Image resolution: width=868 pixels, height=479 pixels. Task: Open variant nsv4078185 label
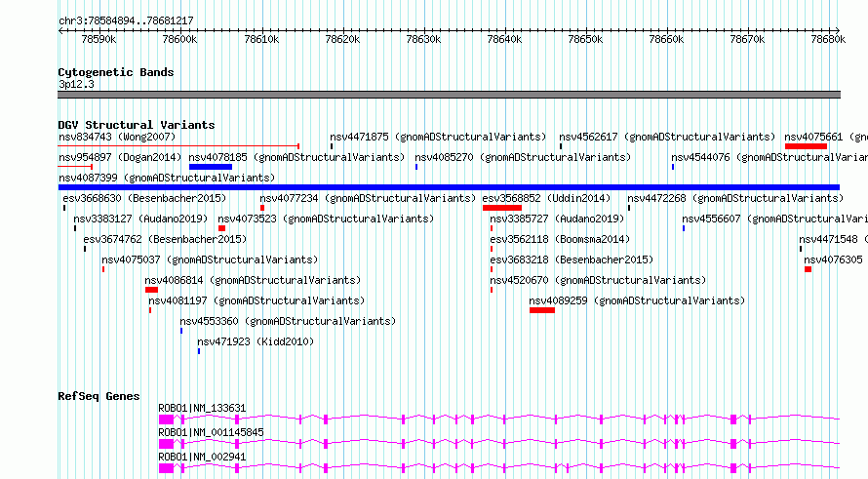pyautogui.click(x=296, y=157)
